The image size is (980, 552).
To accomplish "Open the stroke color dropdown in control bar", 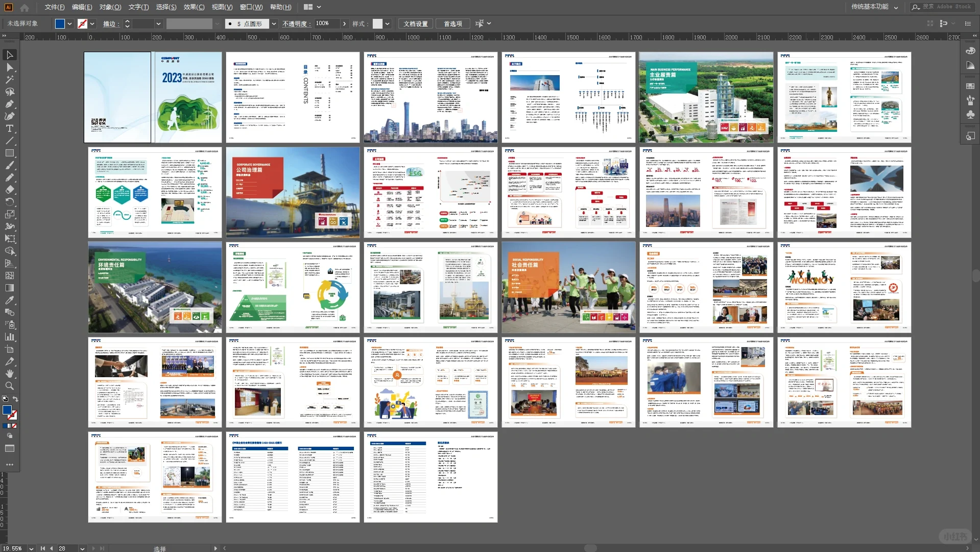I will pyautogui.click(x=92, y=24).
